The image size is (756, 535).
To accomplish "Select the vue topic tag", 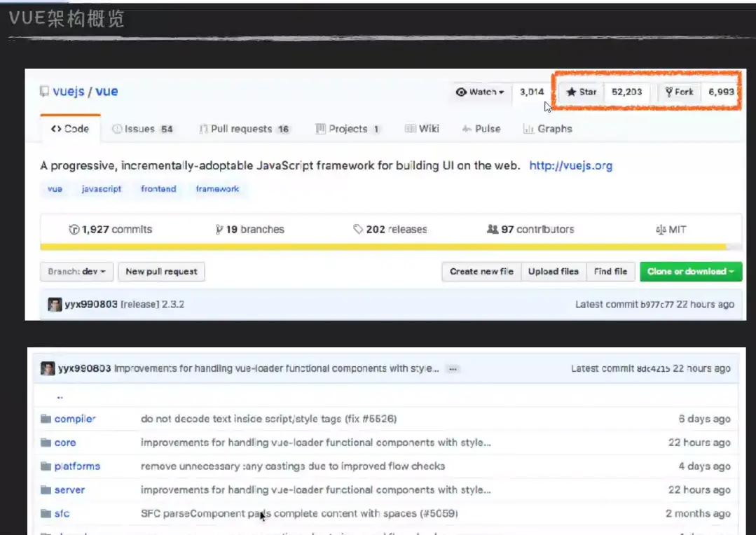I will 55,189.
